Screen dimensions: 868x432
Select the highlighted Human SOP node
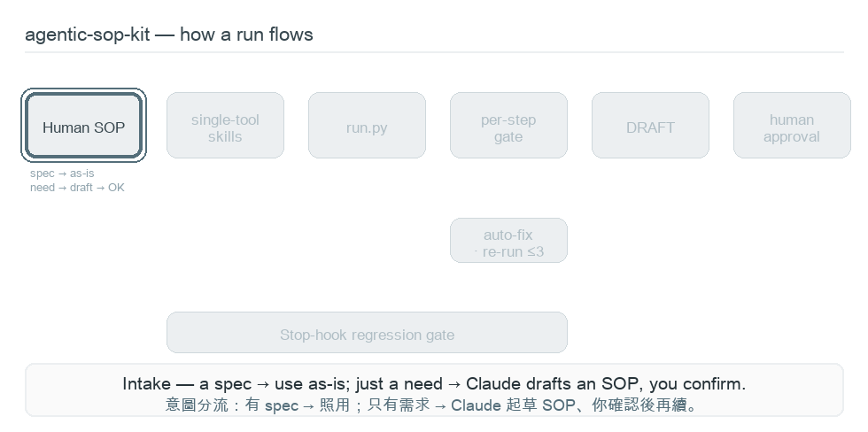[x=83, y=126]
